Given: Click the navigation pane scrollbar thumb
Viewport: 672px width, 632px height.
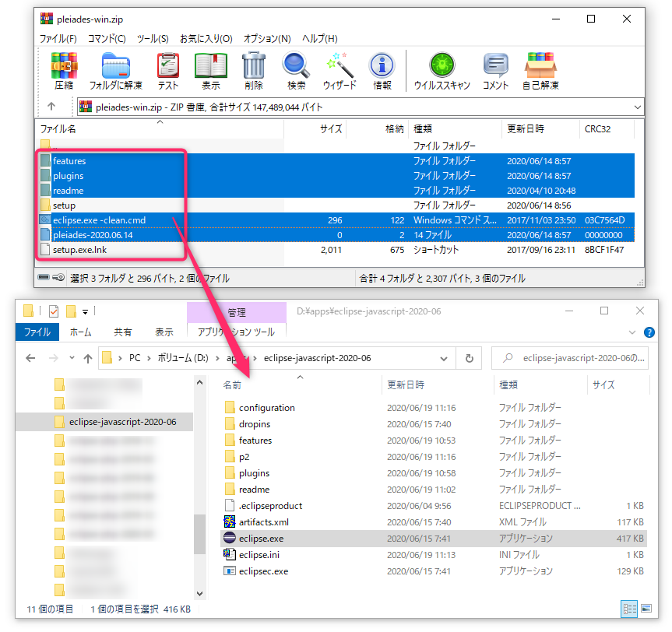Looking at the screenshot, I should (x=199, y=534).
